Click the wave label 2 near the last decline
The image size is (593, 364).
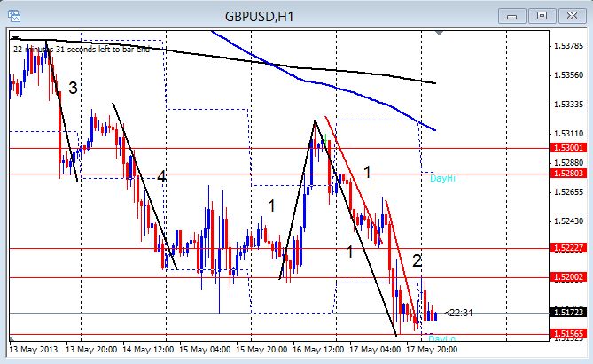pos(417,260)
